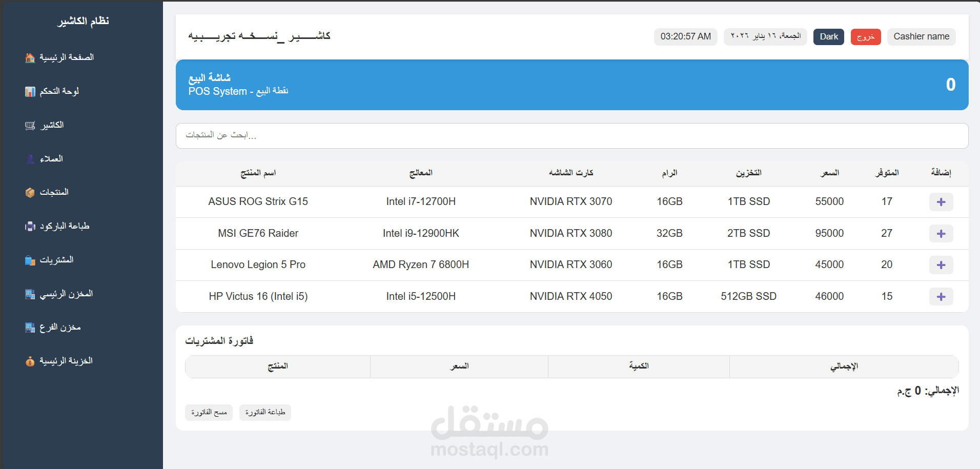Click the Cashier name button
The height and width of the screenshot is (469, 980).
[921, 36]
